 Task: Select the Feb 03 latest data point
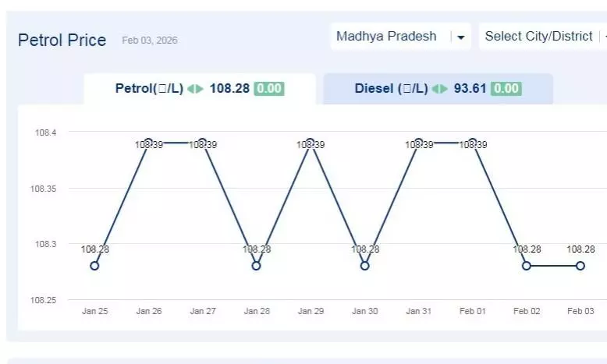click(x=580, y=266)
